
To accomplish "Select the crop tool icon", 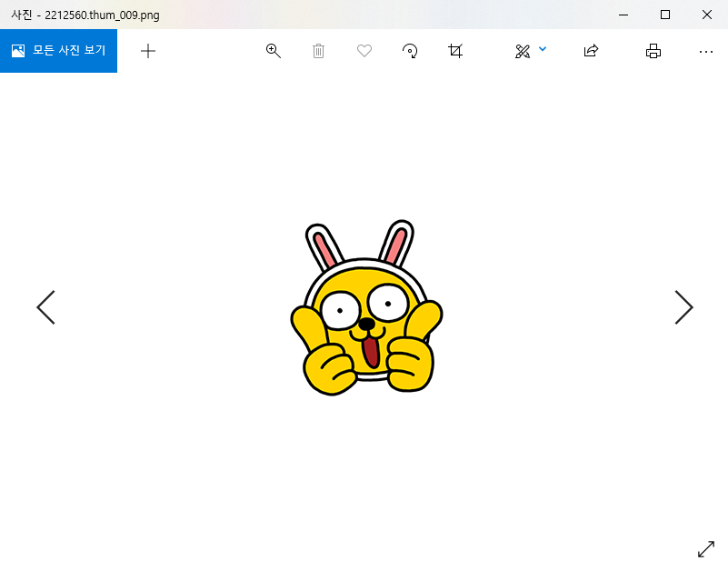I will [455, 51].
